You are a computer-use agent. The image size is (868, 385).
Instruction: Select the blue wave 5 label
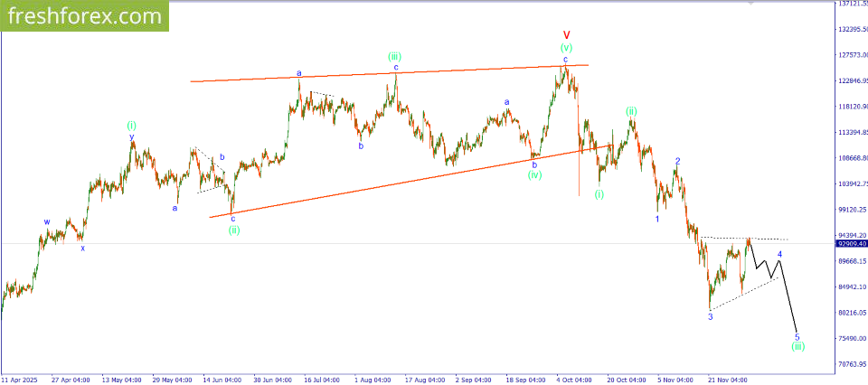[797, 335]
